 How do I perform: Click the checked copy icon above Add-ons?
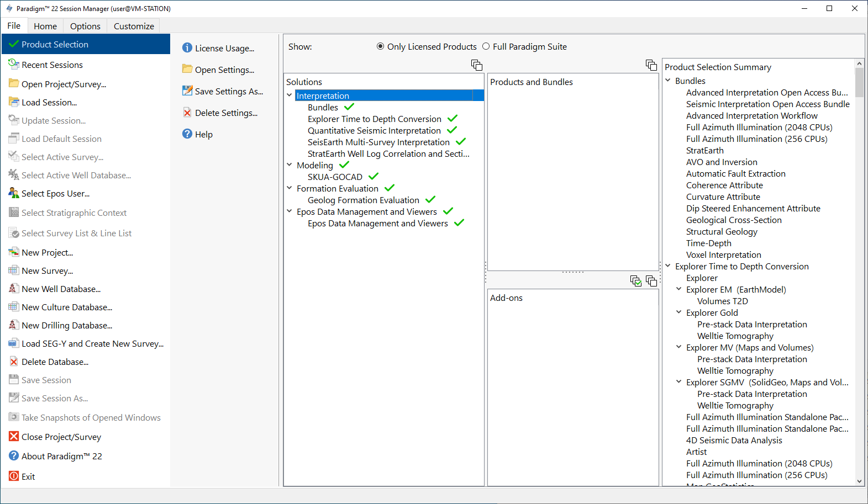(x=636, y=281)
